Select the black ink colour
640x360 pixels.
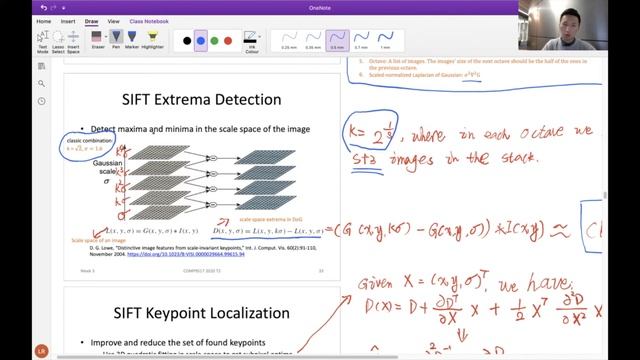tap(187, 40)
